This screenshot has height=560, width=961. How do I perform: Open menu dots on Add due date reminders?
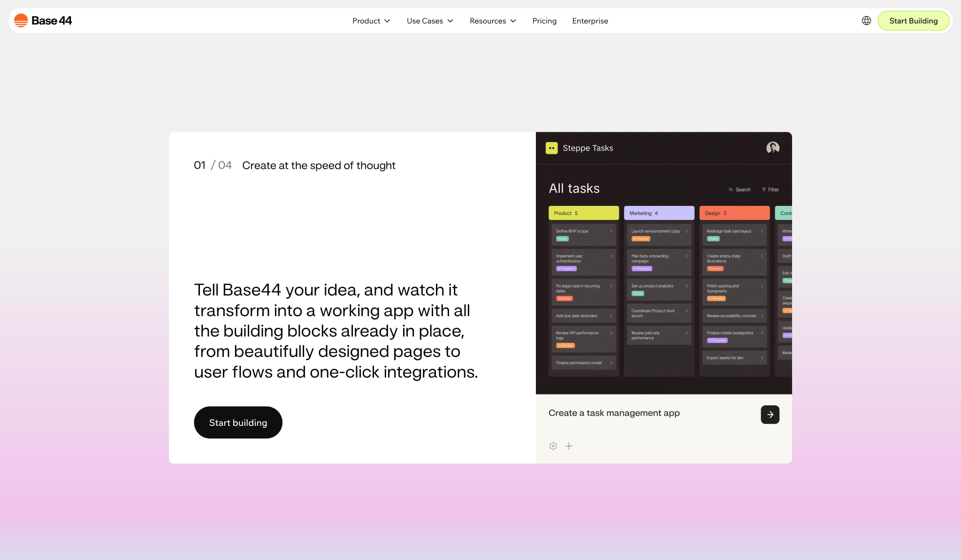pos(611,316)
